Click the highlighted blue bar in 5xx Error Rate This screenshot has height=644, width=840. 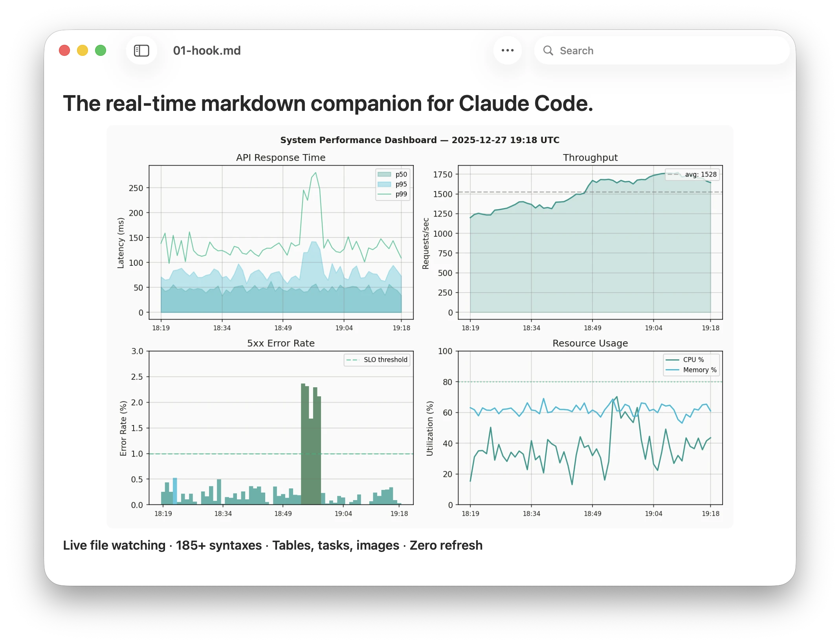coord(175,491)
